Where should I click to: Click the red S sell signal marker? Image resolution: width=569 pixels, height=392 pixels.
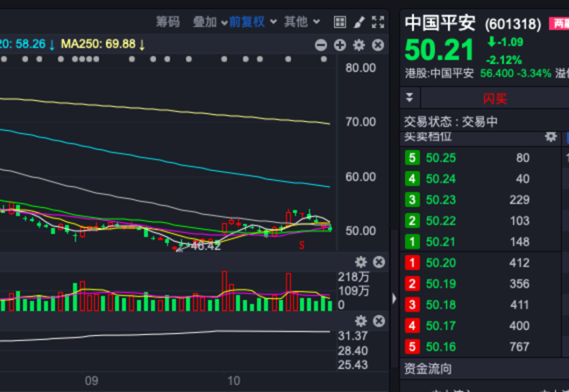(302, 246)
